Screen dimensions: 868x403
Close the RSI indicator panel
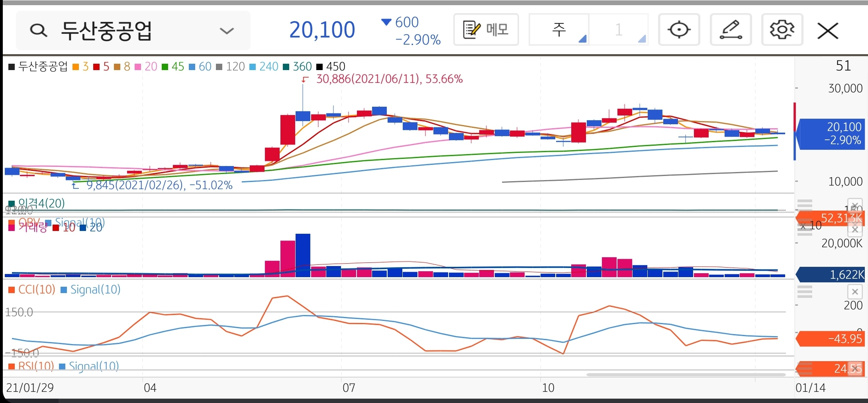click(855, 369)
